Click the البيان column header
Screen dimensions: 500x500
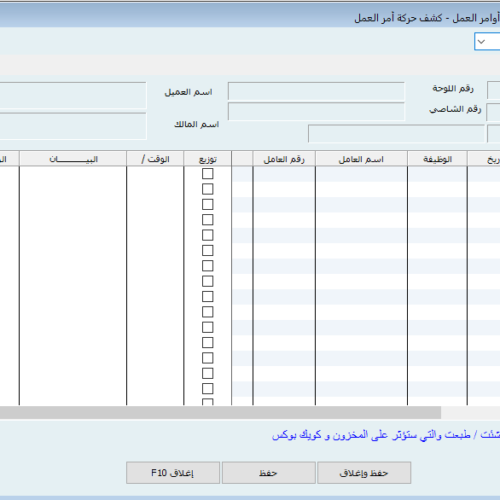[x=73, y=159]
